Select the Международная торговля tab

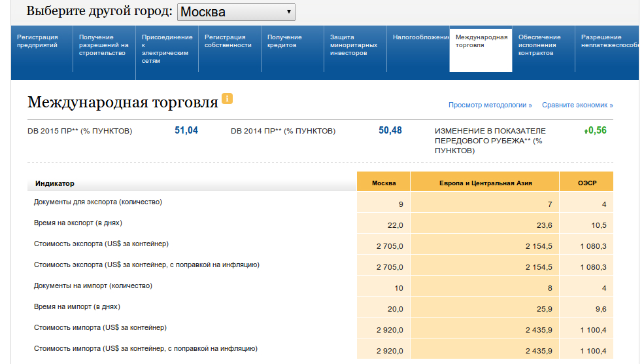coord(481,50)
